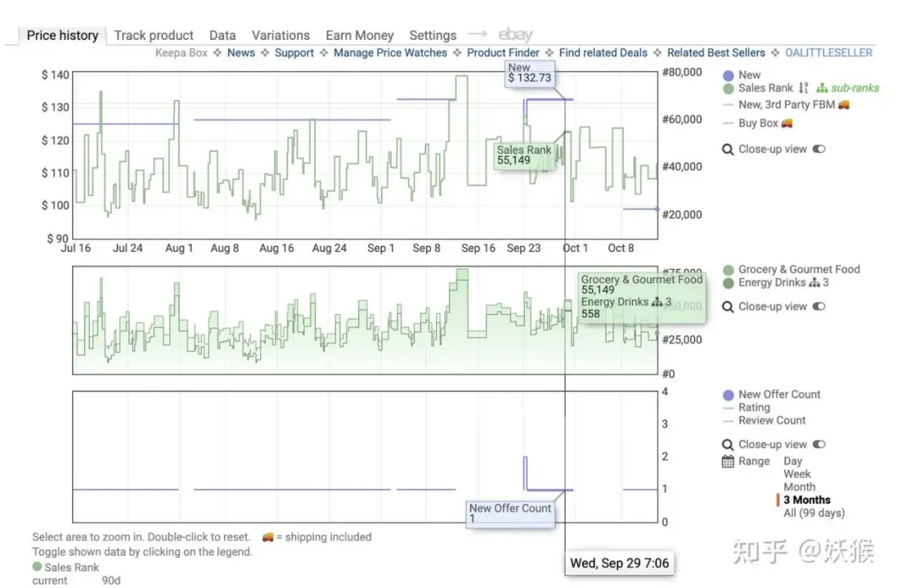Screen dimensions: 897x588
Task: Toggle the New Offer Count legend entry
Action: click(772, 394)
